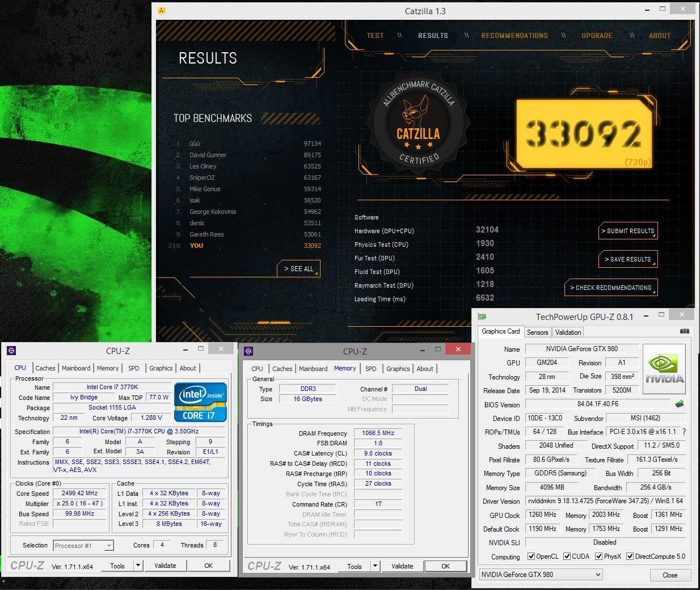
Task: Select the Graphics Card tab in GPU-Z
Action: click(x=500, y=331)
